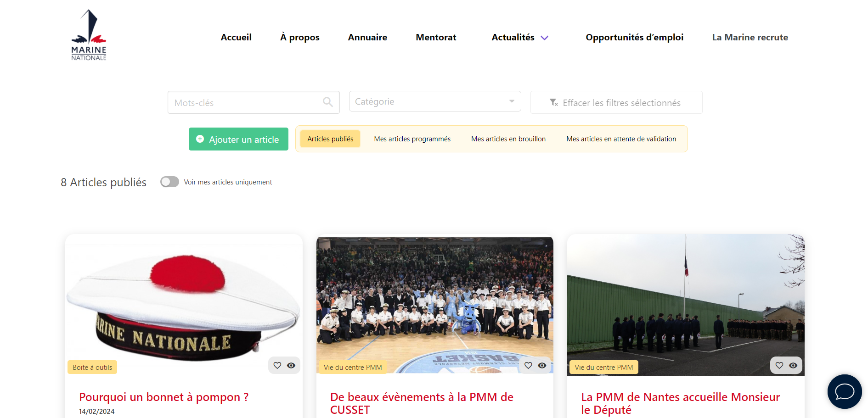This screenshot has height=418, width=868.
Task: Click the eye icon on the bonnet à pompon card
Action: point(291,365)
